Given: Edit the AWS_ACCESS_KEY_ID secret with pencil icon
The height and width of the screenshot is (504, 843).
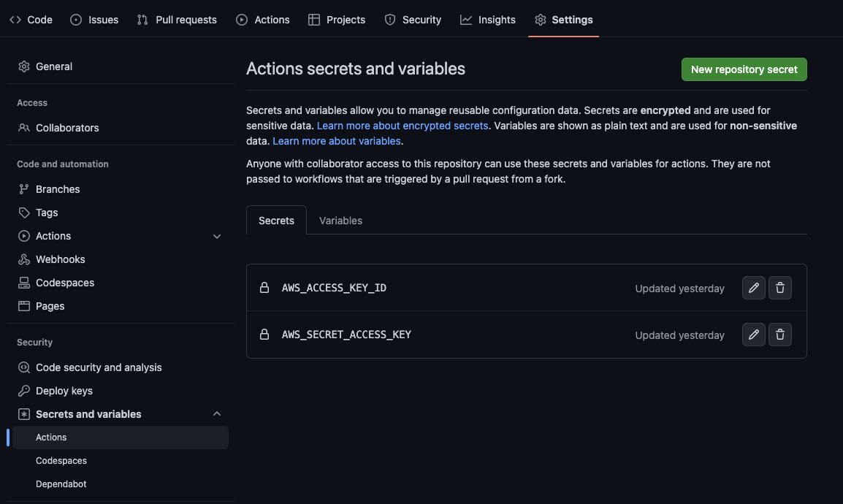Looking at the screenshot, I should tap(753, 288).
